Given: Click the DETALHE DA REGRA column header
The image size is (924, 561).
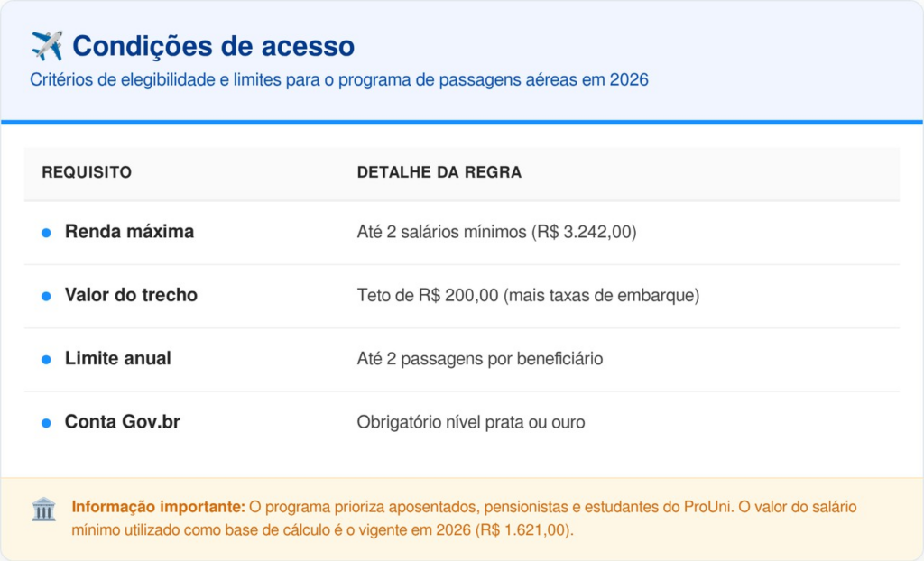Looking at the screenshot, I should point(439,172).
